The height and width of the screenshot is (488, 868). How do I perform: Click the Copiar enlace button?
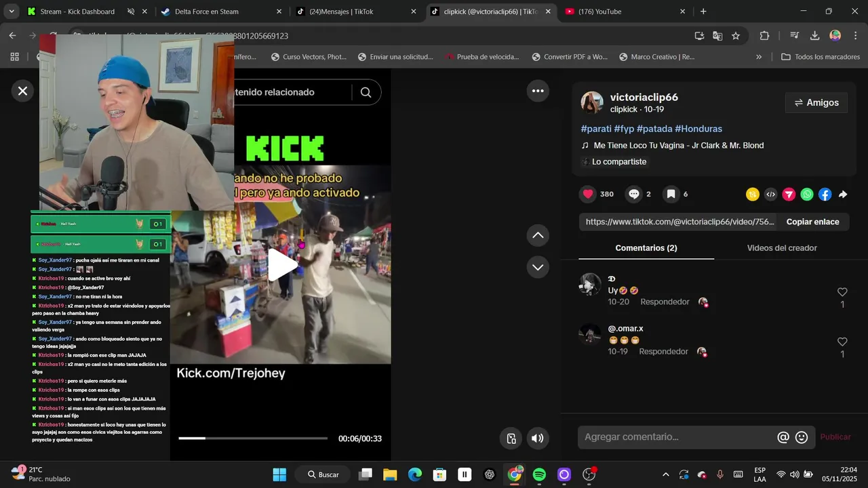point(812,222)
